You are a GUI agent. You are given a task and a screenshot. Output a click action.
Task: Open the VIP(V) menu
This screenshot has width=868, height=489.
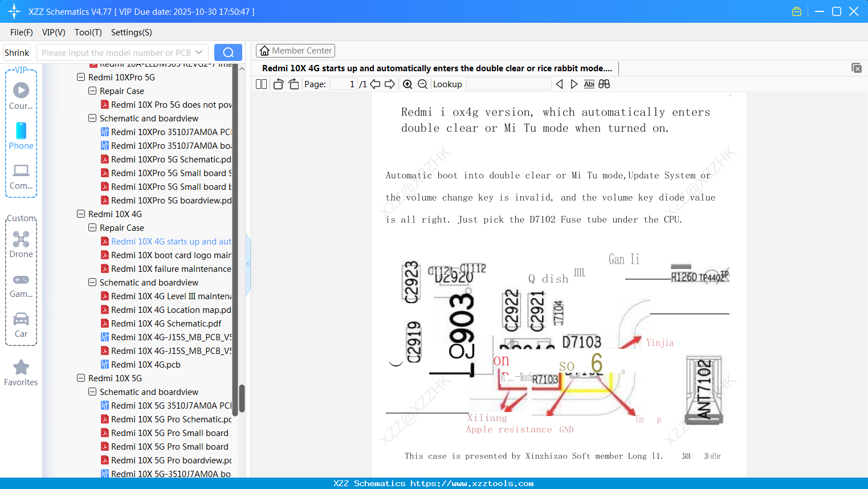tap(53, 32)
